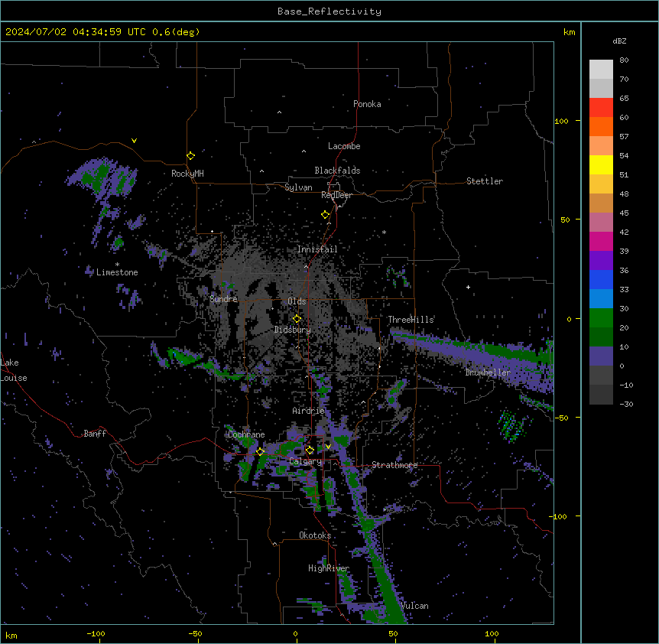Click the Okotoks town label
Image resolution: width=659 pixels, height=644 pixels.
315,535
